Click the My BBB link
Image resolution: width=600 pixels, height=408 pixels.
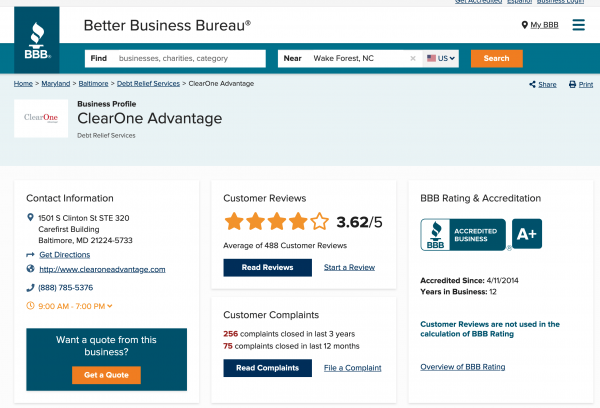(x=544, y=25)
